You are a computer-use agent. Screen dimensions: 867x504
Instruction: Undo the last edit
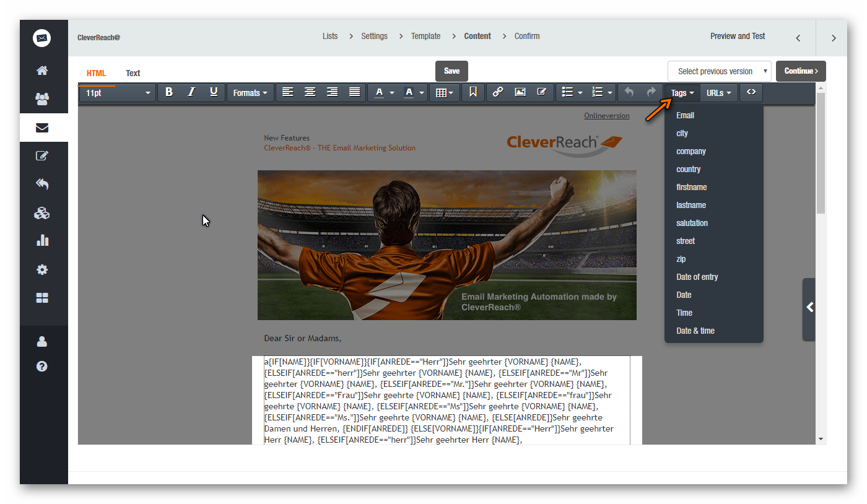pos(629,92)
